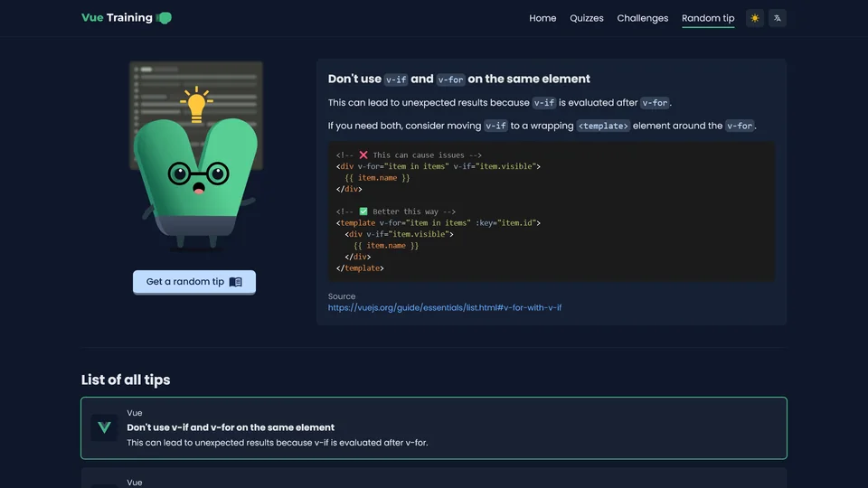Viewport: 868px width, 488px height.
Task: Select the Random tip nav item
Action: click(707, 18)
